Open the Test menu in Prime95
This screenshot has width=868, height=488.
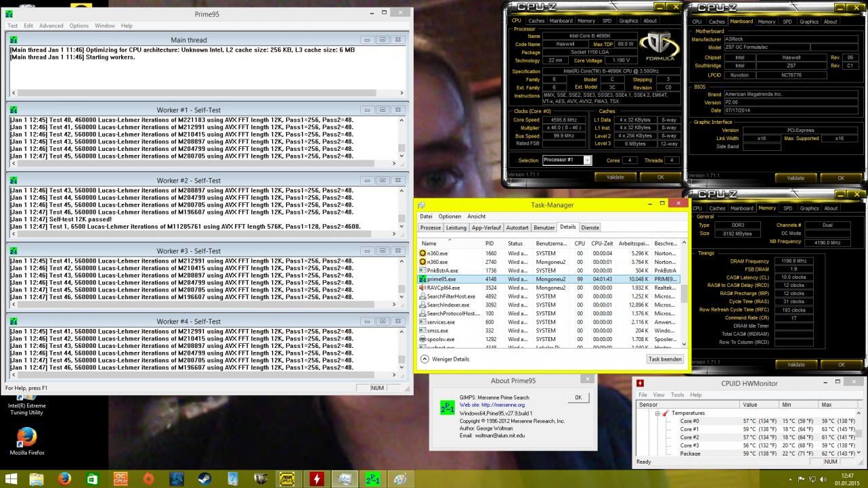coord(12,26)
